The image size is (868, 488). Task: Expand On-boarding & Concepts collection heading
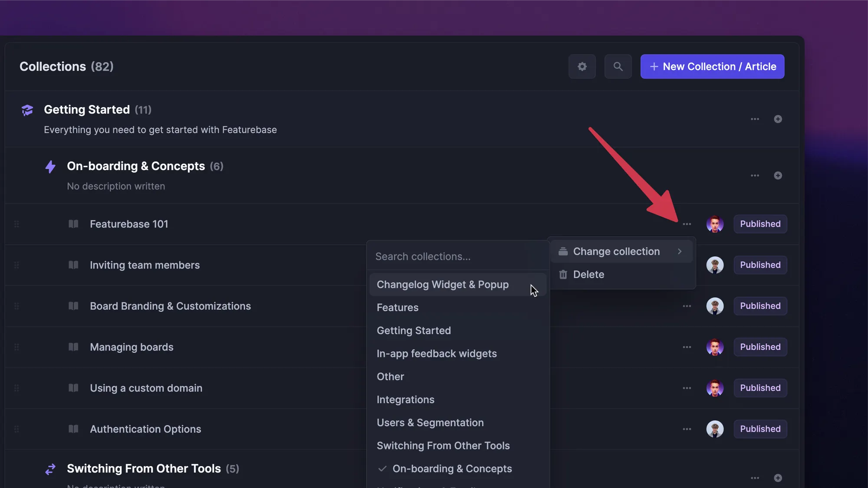136,166
